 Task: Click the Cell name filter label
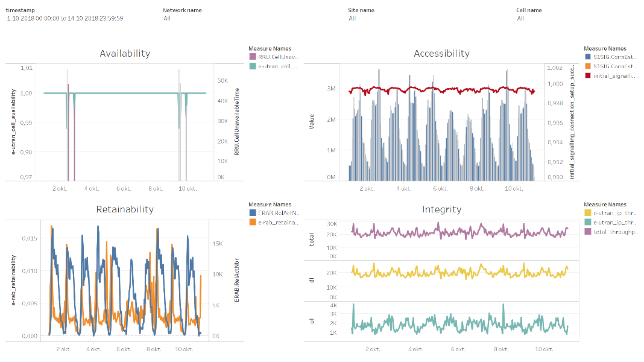click(x=529, y=10)
